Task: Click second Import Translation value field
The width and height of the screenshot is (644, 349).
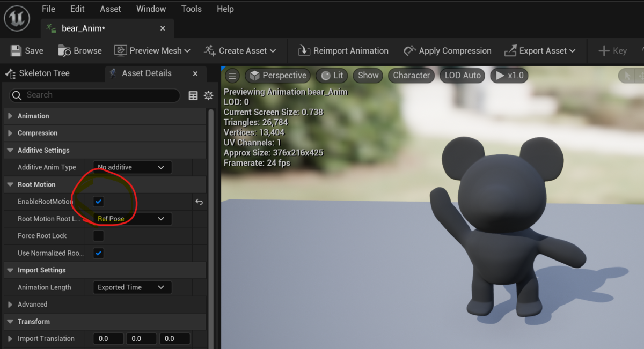Action: click(x=142, y=339)
